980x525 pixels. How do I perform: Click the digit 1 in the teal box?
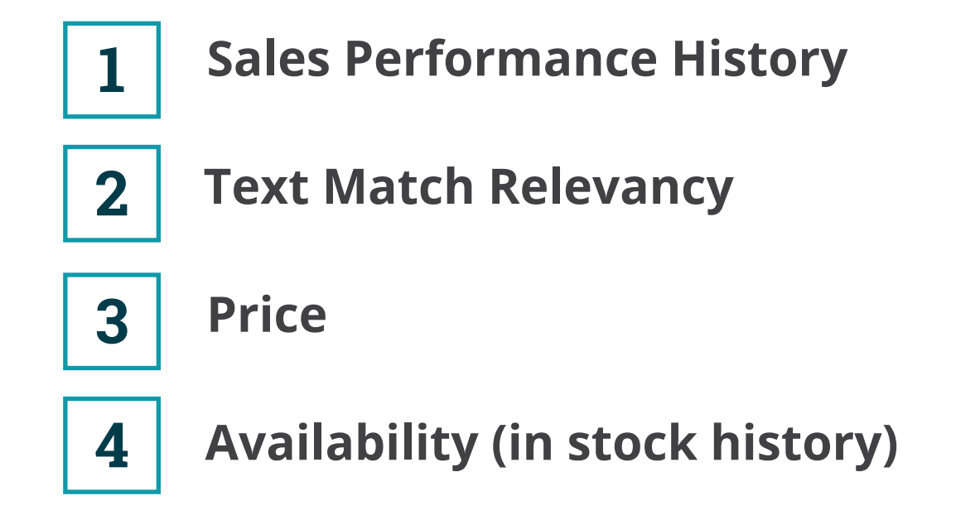click(x=112, y=70)
